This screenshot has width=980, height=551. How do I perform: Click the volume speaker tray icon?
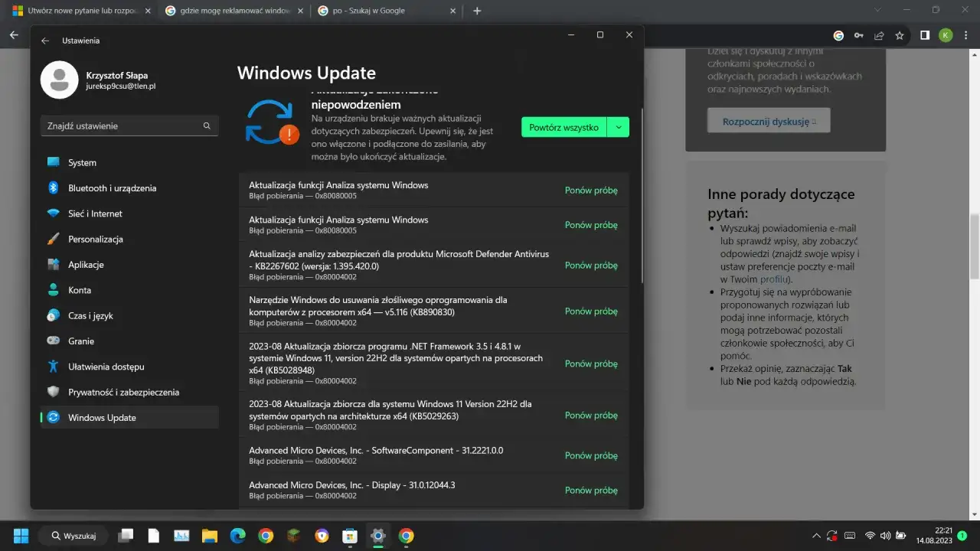885,536
